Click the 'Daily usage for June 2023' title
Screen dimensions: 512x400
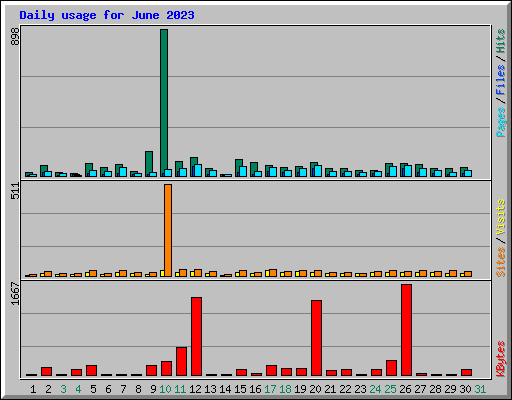107,15
